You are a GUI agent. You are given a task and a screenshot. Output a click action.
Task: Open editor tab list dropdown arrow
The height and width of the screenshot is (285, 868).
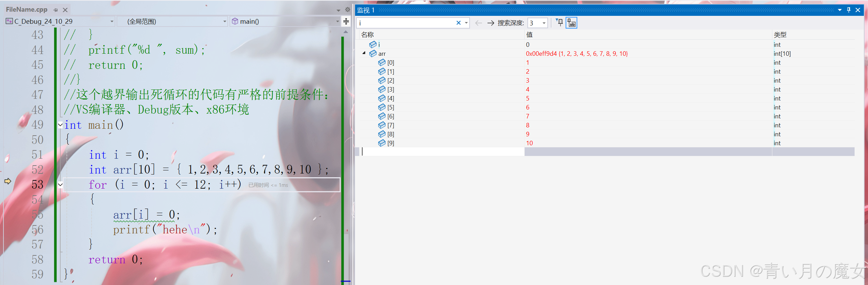tap(339, 10)
